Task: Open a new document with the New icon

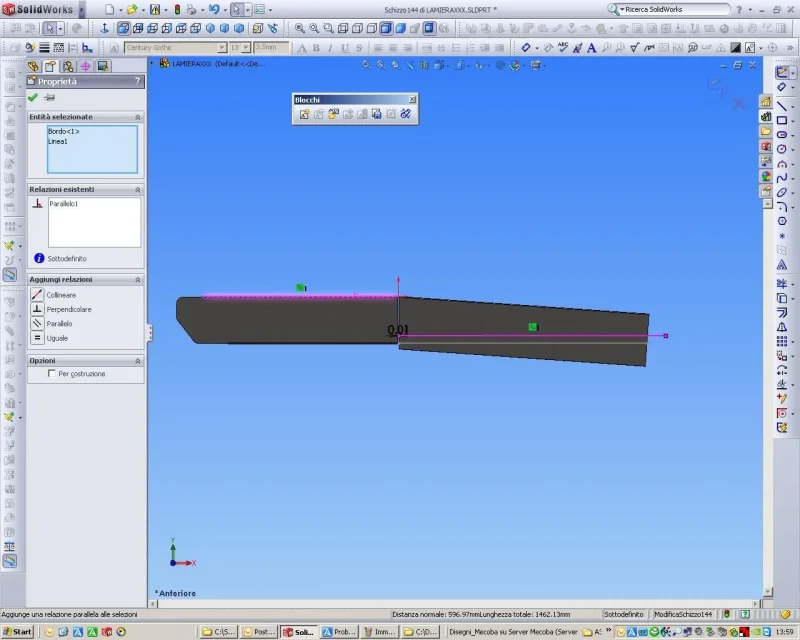Action: tap(110, 9)
